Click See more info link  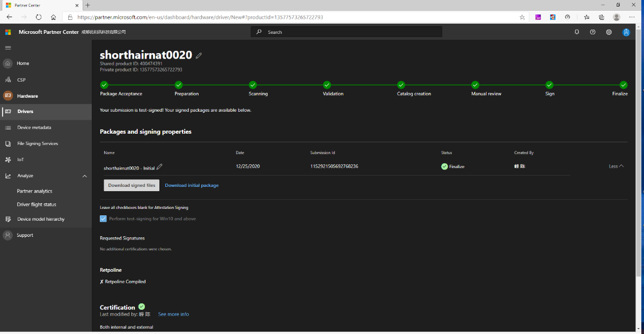point(173,314)
